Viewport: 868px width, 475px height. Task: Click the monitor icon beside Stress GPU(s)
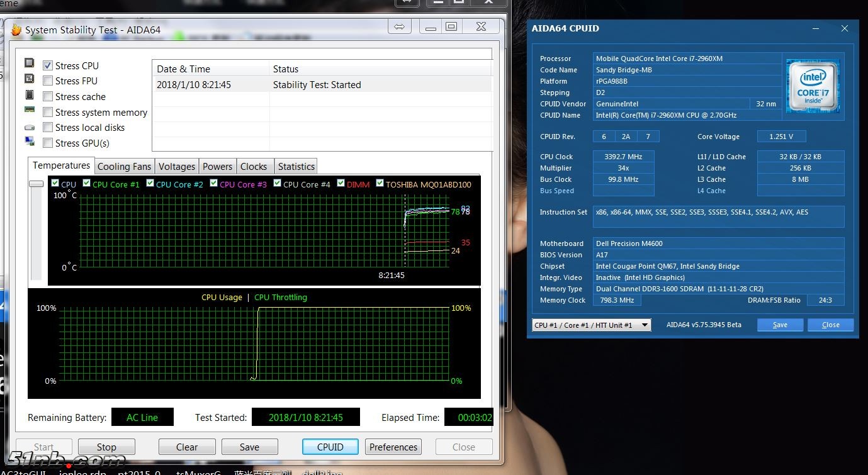pos(29,142)
